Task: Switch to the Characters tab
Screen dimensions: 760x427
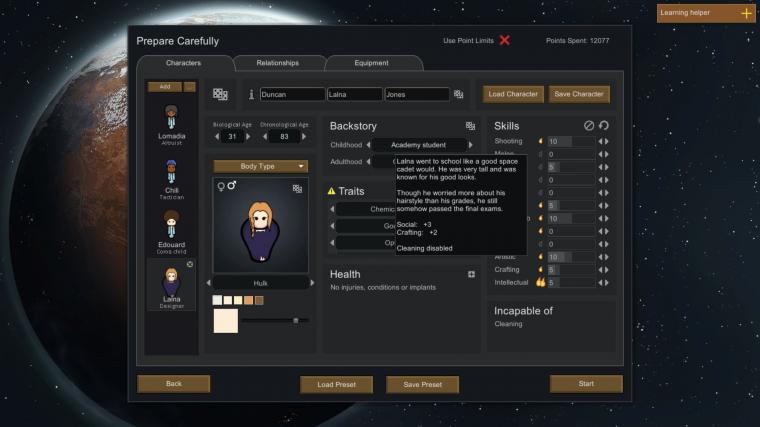Action: [x=184, y=63]
